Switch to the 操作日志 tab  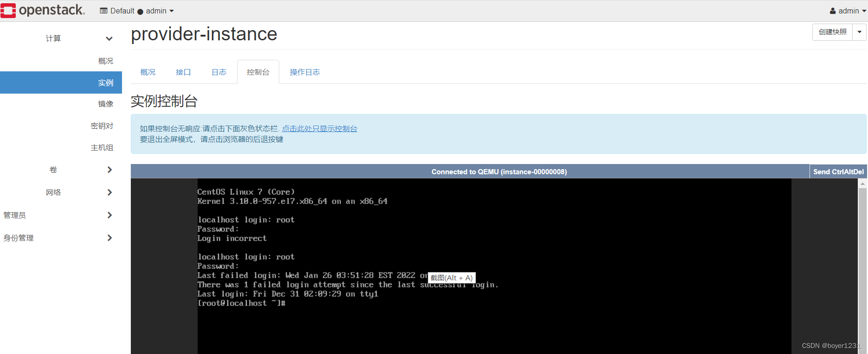305,72
